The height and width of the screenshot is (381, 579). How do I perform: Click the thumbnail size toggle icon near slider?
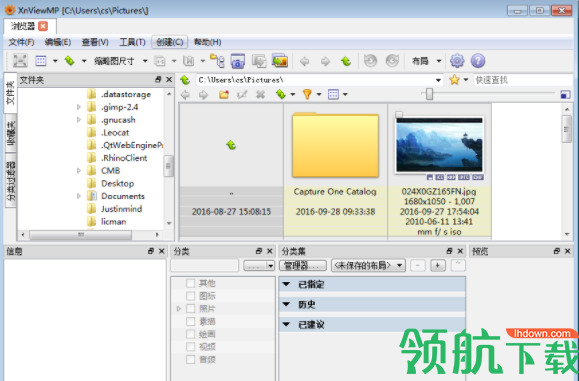[x=565, y=95]
